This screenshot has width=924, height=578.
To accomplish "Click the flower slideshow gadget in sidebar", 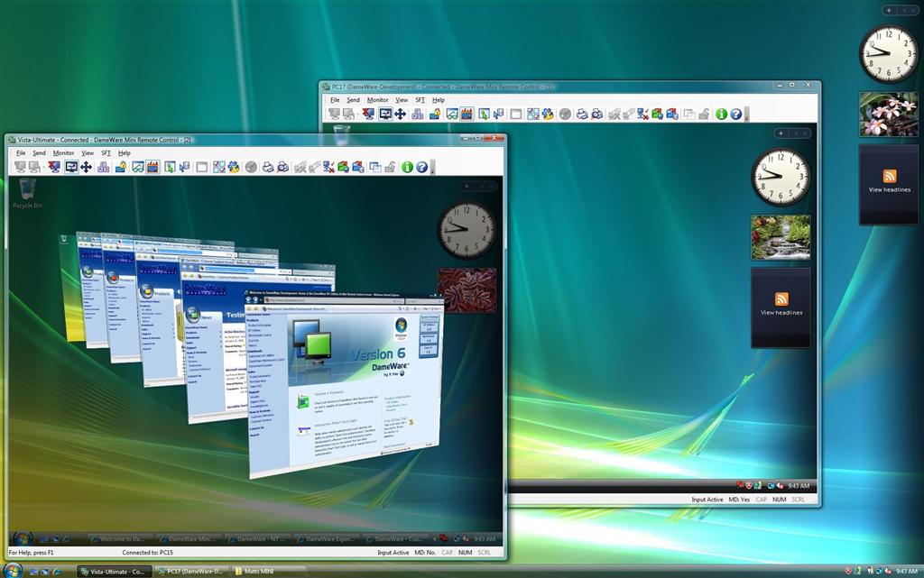I will pyautogui.click(x=889, y=114).
